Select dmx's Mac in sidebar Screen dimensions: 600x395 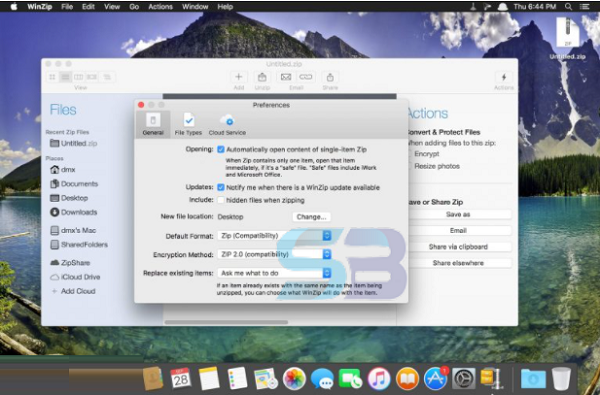click(x=73, y=230)
